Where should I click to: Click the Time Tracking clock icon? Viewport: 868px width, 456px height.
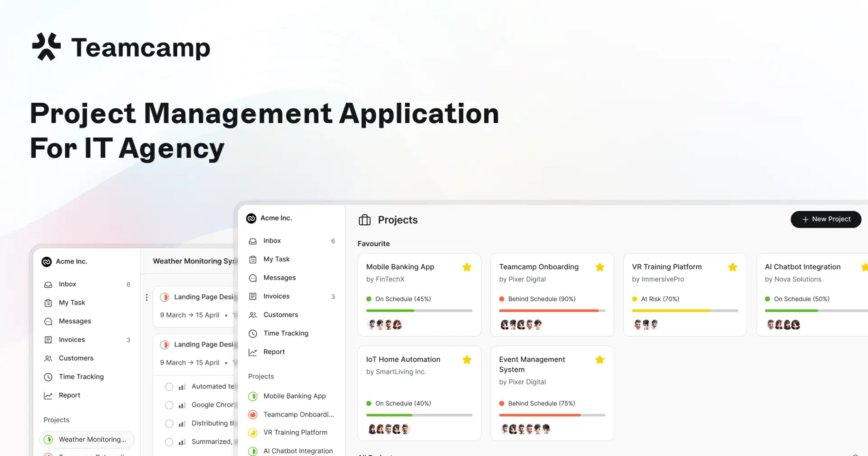[x=252, y=333]
